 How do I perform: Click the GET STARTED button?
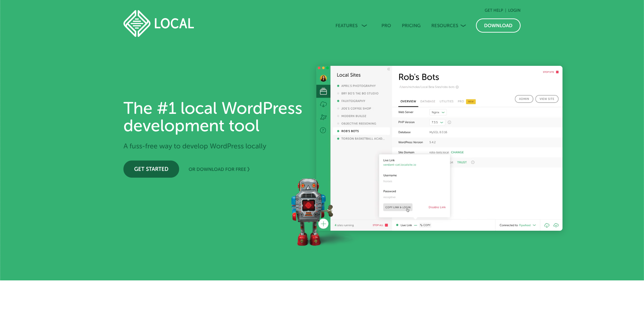pos(151,169)
